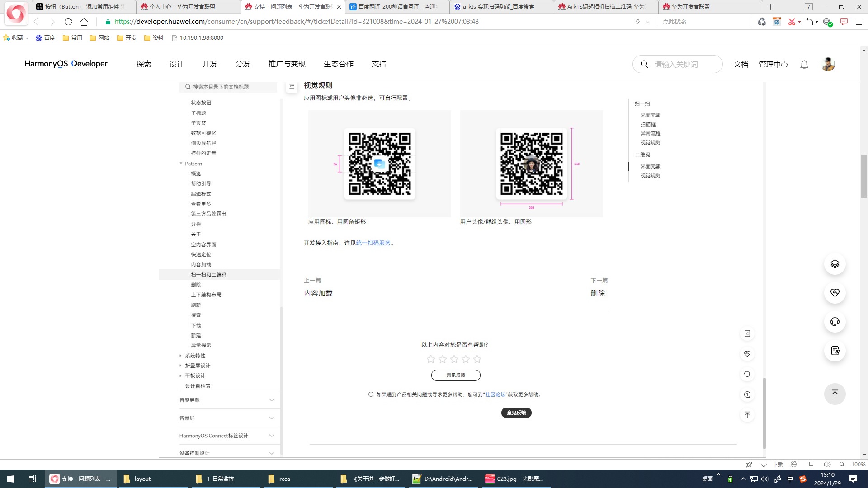Expand the 系统特性 tree section
This screenshot has width=868, height=488.
tap(181, 356)
